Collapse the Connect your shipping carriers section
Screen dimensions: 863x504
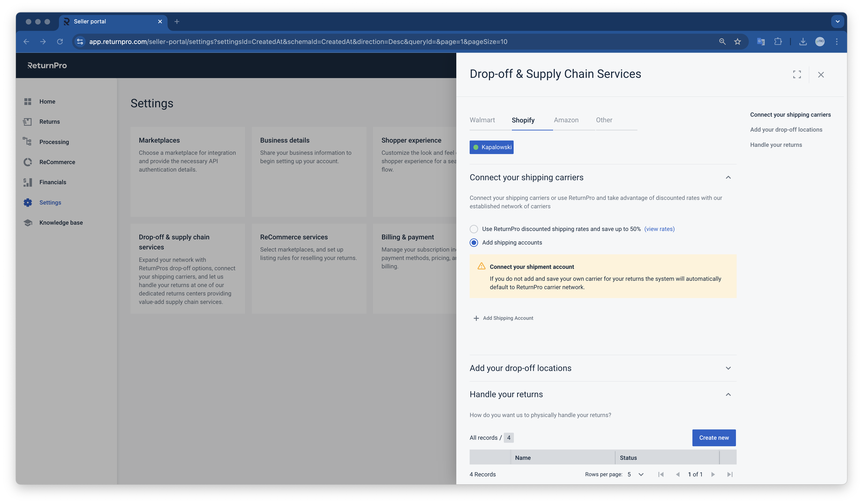coord(728,177)
